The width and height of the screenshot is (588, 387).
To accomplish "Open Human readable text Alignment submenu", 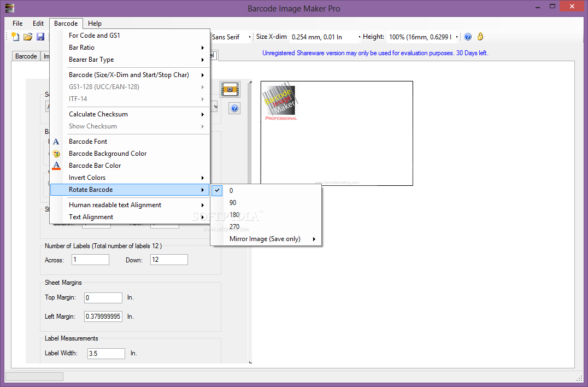I will (130, 205).
